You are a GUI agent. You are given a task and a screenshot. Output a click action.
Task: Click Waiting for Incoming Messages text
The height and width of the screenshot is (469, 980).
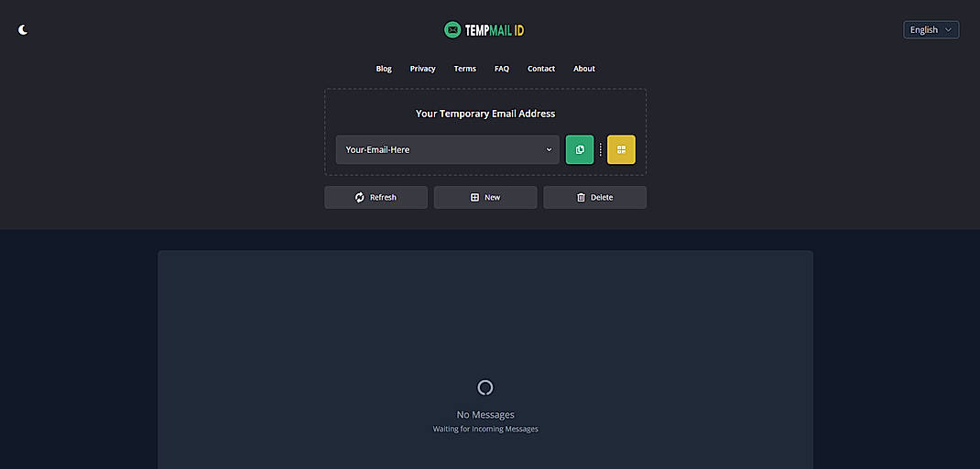485,429
